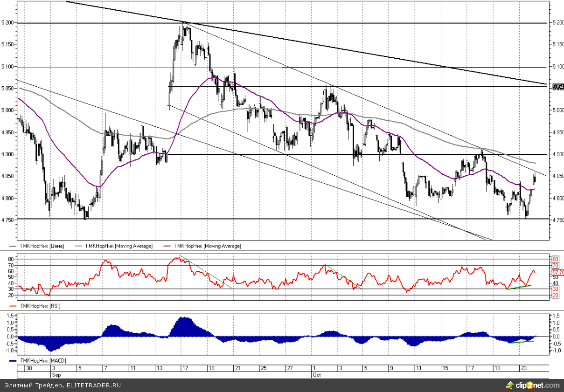The height and width of the screenshot is (392, 564).
Task: Click the red 20 RSI level label
Action: click(555, 296)
